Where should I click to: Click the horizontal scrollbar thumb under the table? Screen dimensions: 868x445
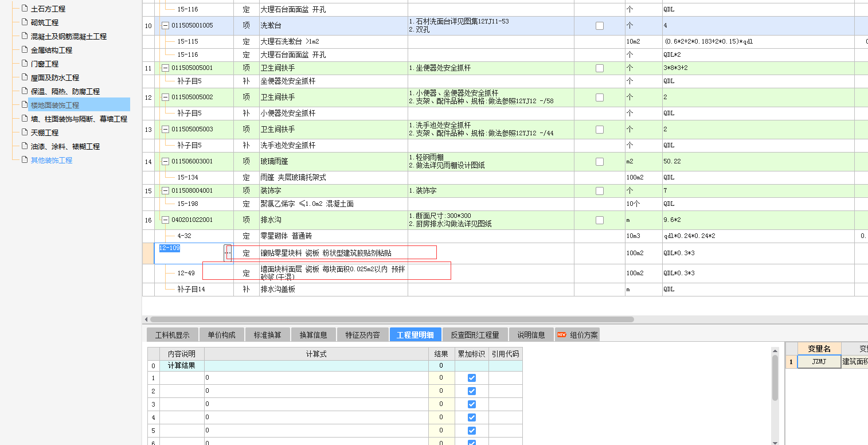pyautogui.click(x=392, y=319)
